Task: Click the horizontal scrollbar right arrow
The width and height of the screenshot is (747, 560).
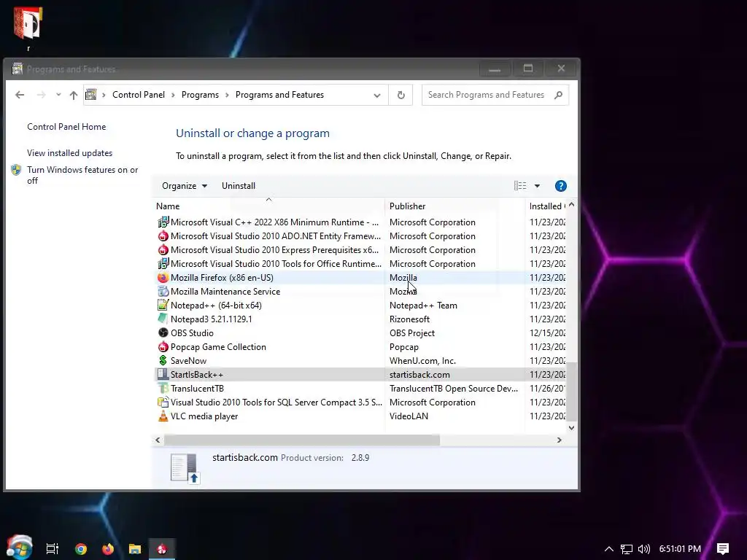Action: [560, 440]
